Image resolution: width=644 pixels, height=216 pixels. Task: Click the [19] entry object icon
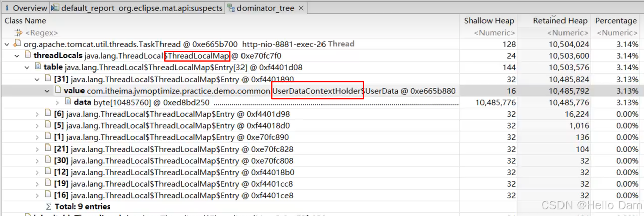click(48, 183)
